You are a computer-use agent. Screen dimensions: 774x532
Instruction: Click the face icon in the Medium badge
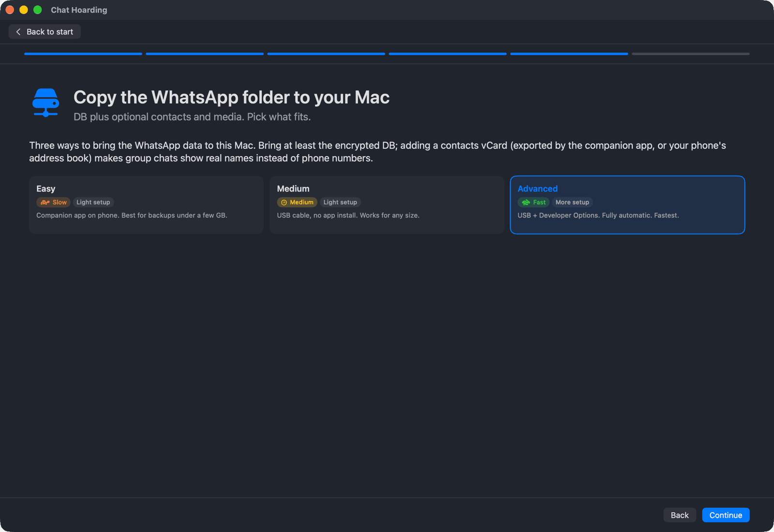point(284,203)
